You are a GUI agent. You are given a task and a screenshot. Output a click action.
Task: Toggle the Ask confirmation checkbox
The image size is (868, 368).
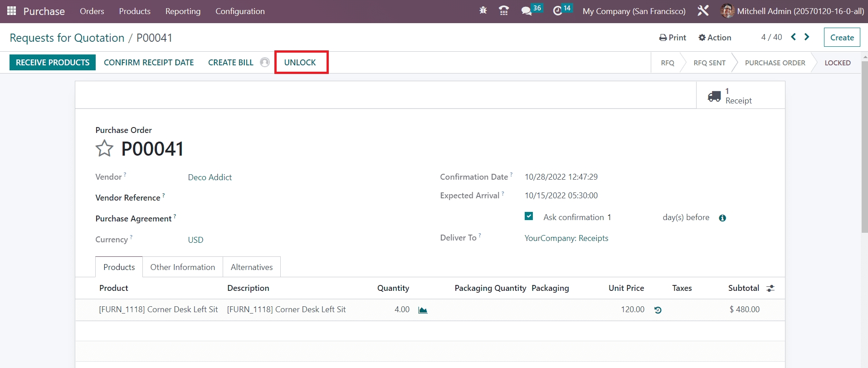529,216
